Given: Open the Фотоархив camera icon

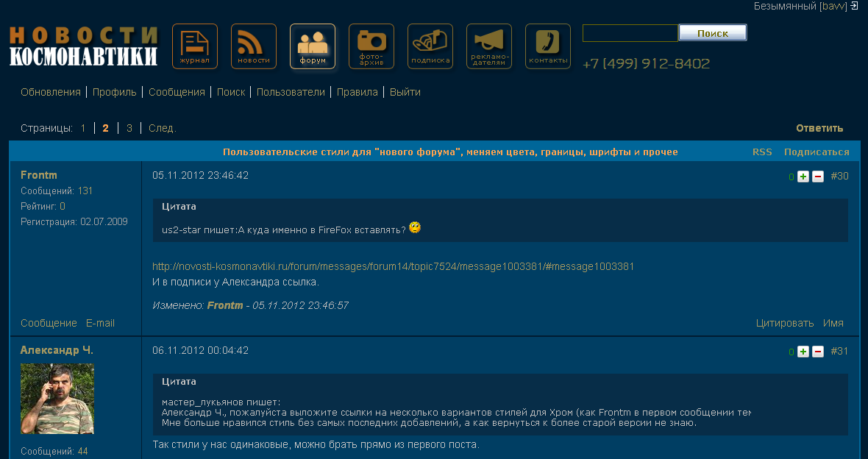Looking at the screenshot, I should [371, 46].
